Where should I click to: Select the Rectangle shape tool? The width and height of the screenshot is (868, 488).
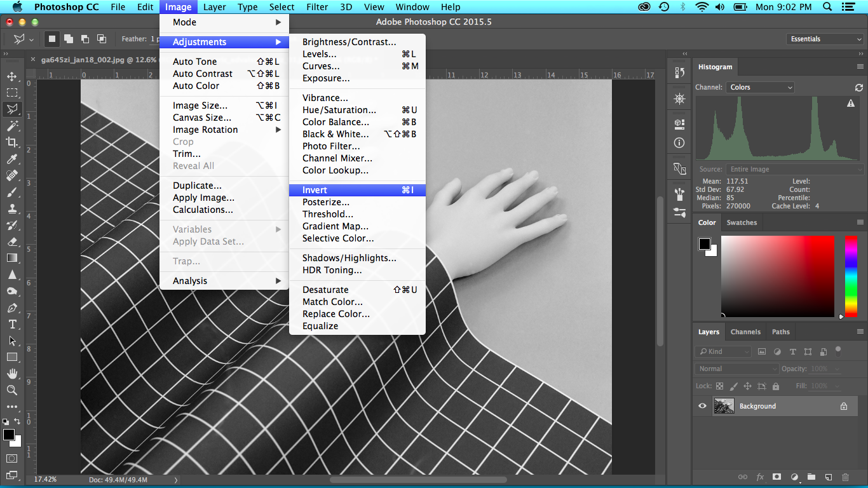(x=11, y=357)
